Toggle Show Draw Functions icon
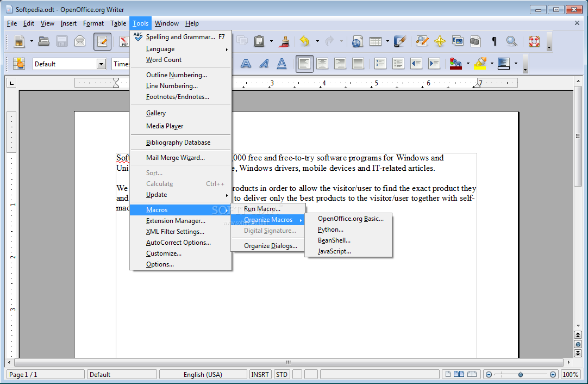The width and height of the screenshot is (588, 384). coord(400,41)
